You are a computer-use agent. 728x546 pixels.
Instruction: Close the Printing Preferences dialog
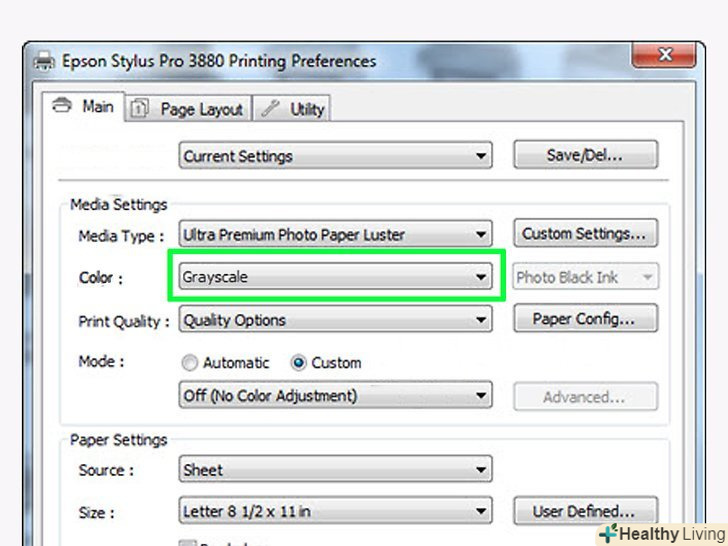(x=664, y=55)
